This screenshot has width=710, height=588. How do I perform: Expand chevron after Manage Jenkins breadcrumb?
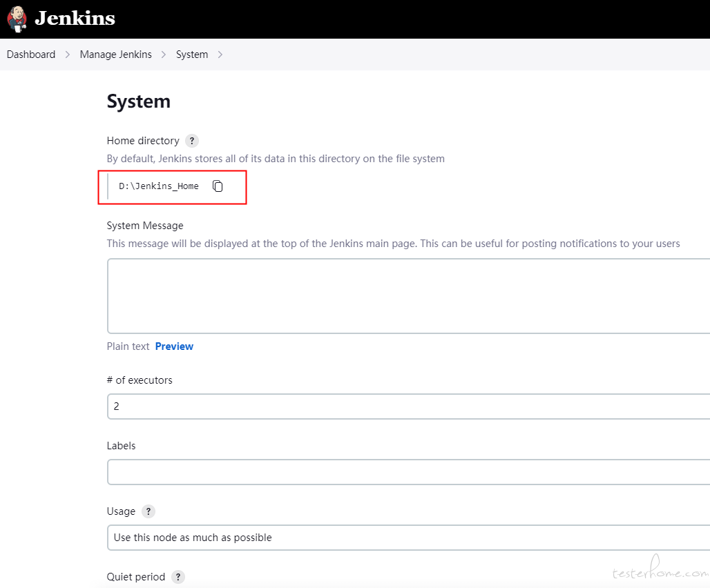click(x=164, y=55)
